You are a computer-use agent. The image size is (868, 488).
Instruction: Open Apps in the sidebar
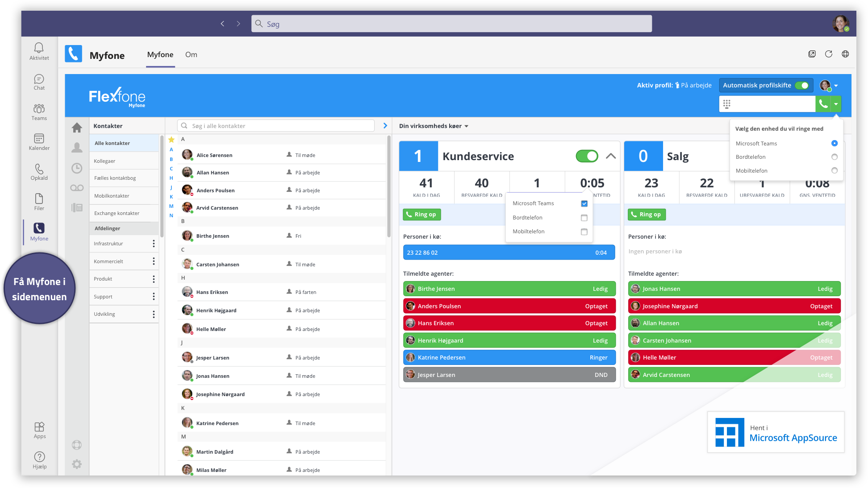(x=39, y=430)
